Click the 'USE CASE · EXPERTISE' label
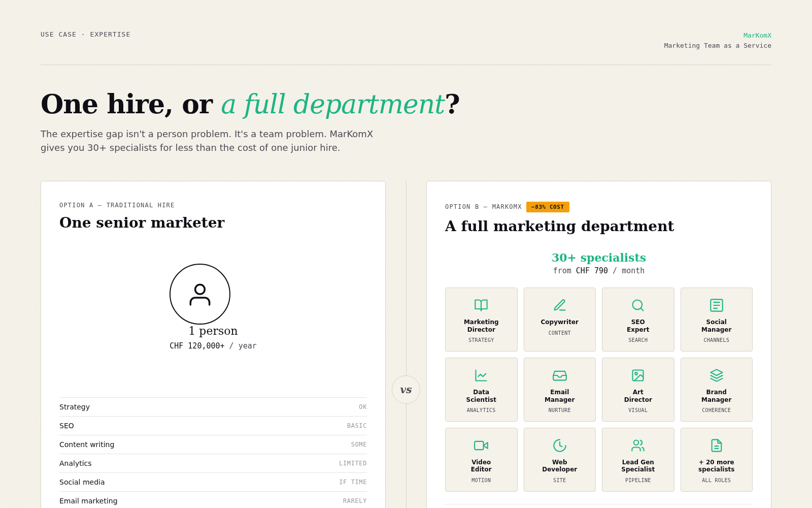Screen dimensions: 812x508 click(85, 34)
